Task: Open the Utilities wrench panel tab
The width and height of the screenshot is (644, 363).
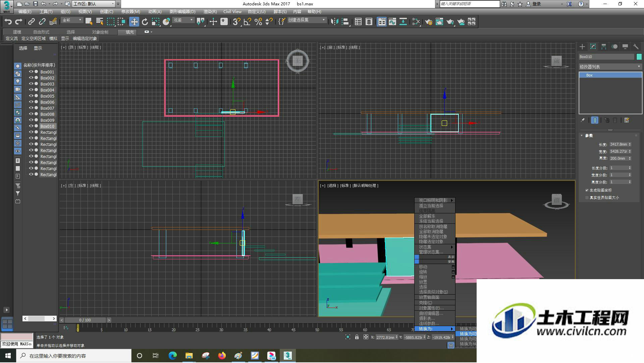Action: click(x=636, y=47)
